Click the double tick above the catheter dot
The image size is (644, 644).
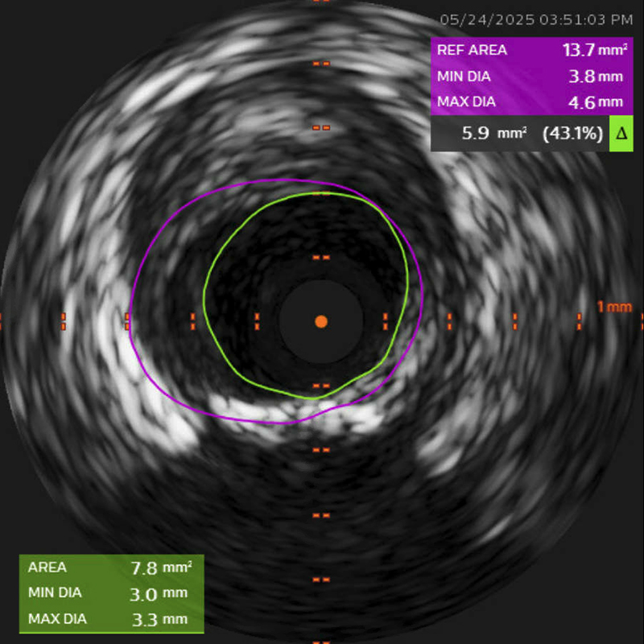320,256
